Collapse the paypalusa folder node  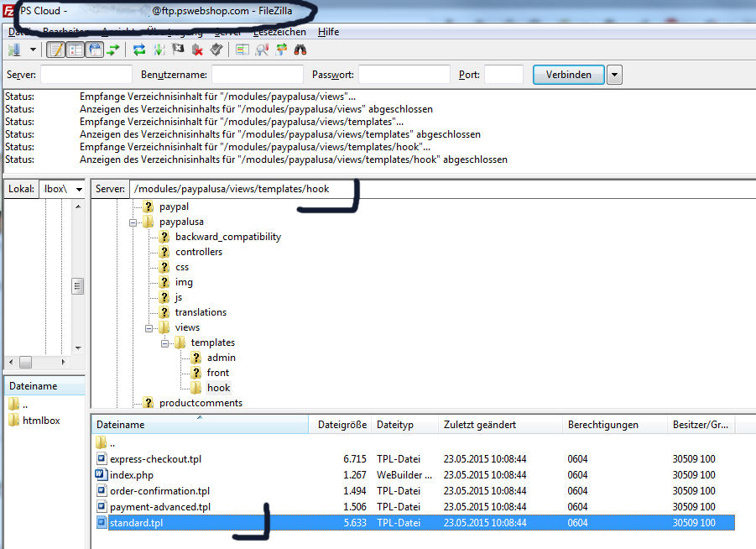pos(133,222)
